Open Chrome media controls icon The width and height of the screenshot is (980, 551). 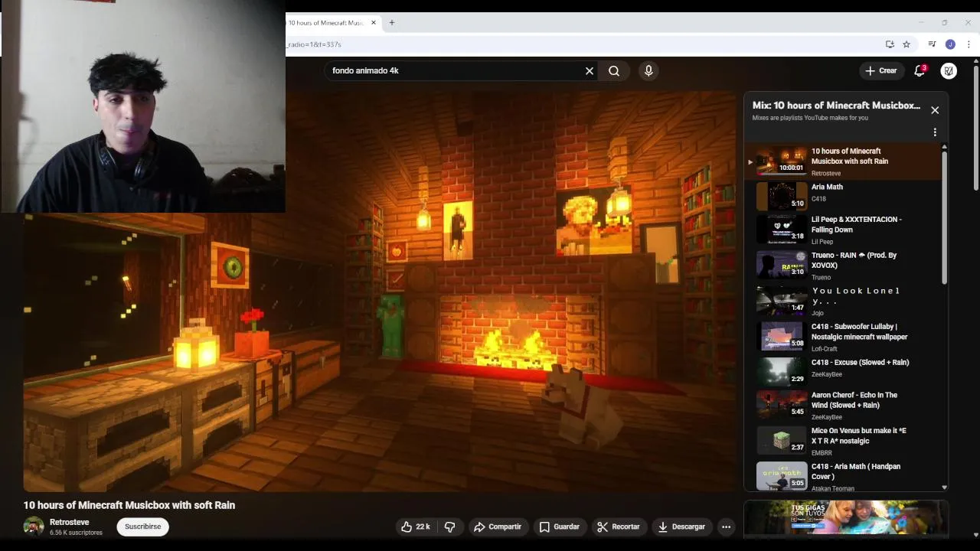click(x=932, y=44)
